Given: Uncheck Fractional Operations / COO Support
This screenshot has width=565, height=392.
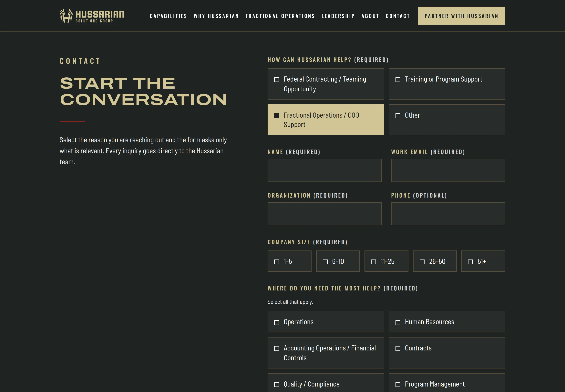Looking at the screenshot, I should [x=326, y=120].
